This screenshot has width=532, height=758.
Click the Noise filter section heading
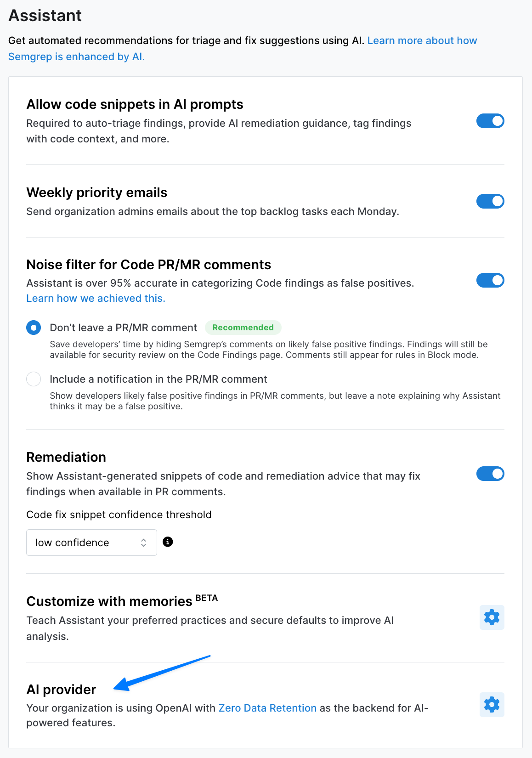pos(148,265)
